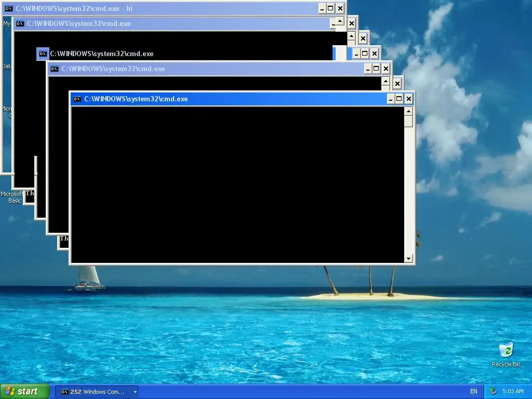Click the scroll down arrow in the active cmd window
532x399 pixels.
pyautogui.click(x=408, y=259)
